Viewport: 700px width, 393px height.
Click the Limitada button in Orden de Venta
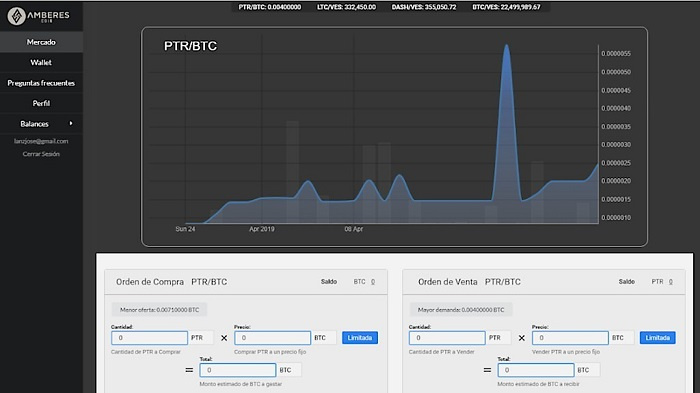click(658, 338)
